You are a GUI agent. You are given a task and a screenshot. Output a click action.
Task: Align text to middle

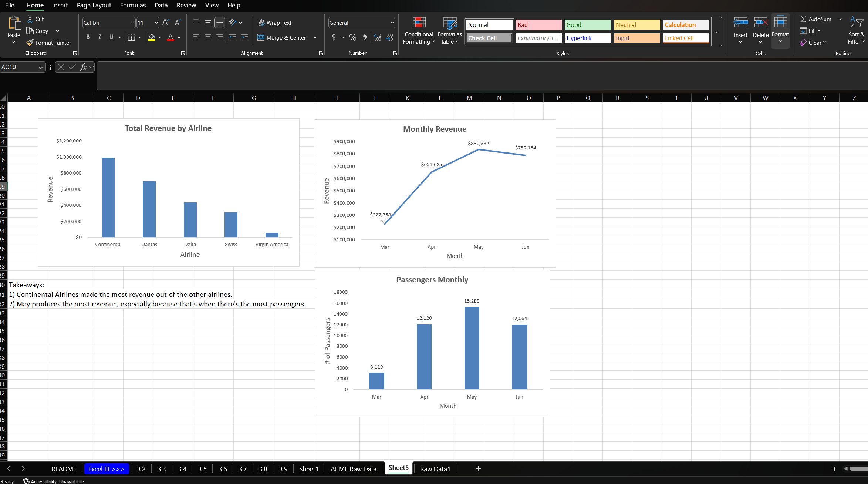click(208, 23)
